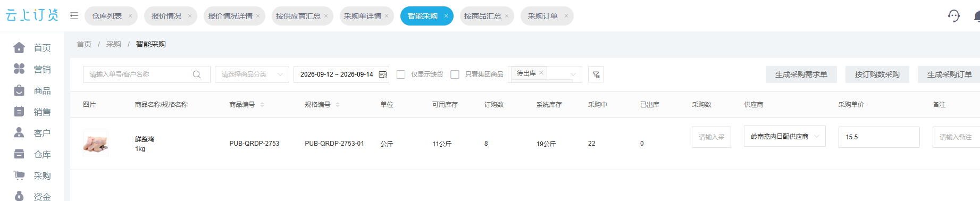The height and width of the screenshot is (201, 980).
Task: Focus the 采购单价 field showing 15.5
Action: pos(879,137)
